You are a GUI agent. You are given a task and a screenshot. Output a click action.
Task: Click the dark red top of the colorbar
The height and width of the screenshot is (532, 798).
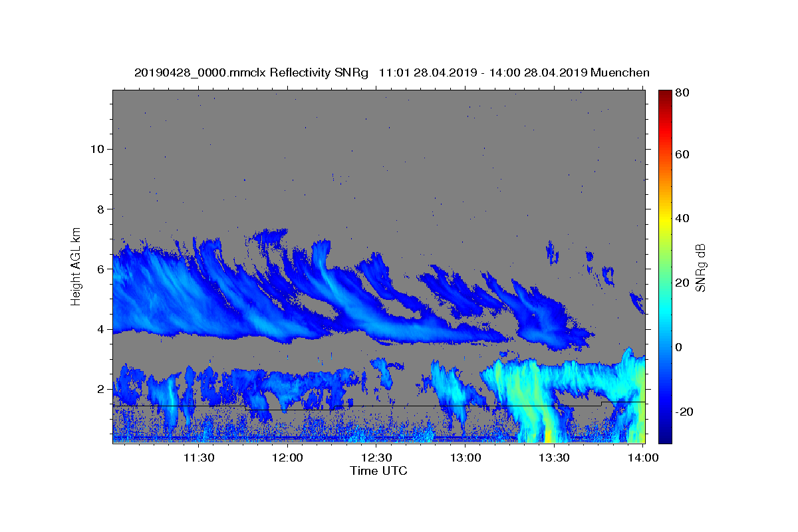point(665,96)
